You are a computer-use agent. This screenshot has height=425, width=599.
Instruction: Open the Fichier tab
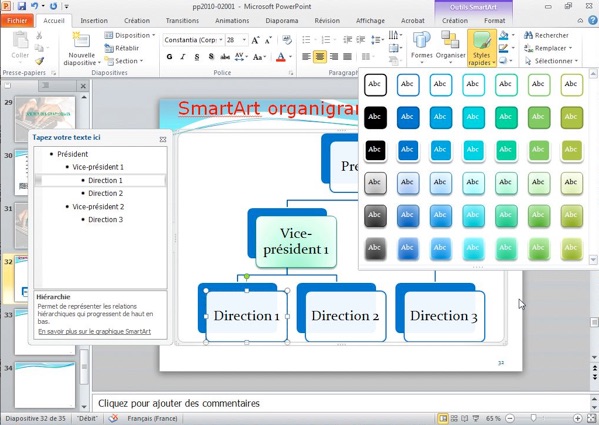point(17,21)
